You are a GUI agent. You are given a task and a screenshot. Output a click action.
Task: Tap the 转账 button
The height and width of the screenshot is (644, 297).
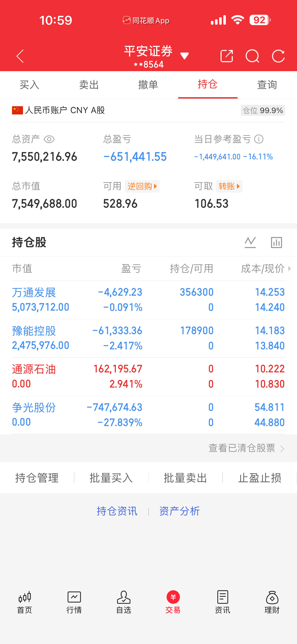click(x=229, y=186)
